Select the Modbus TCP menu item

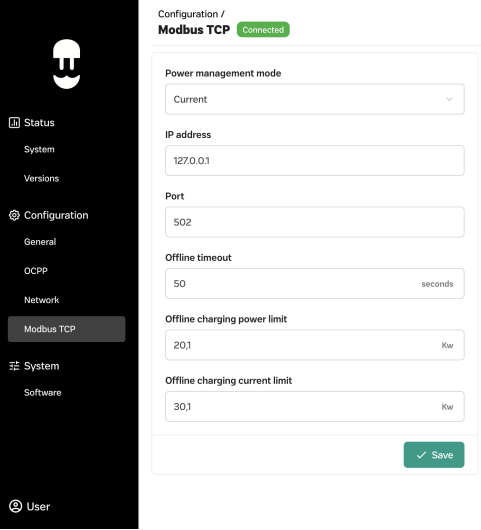point(67,329)
